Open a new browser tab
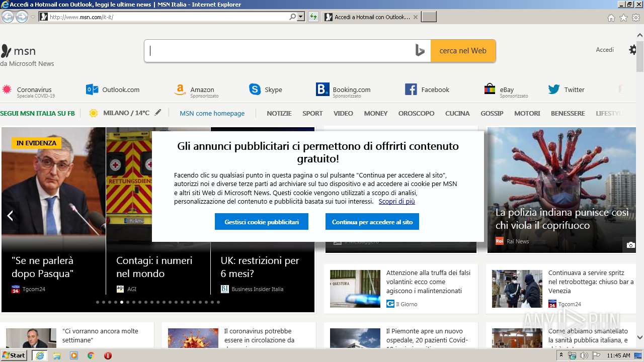 click(x=429, y=17)
